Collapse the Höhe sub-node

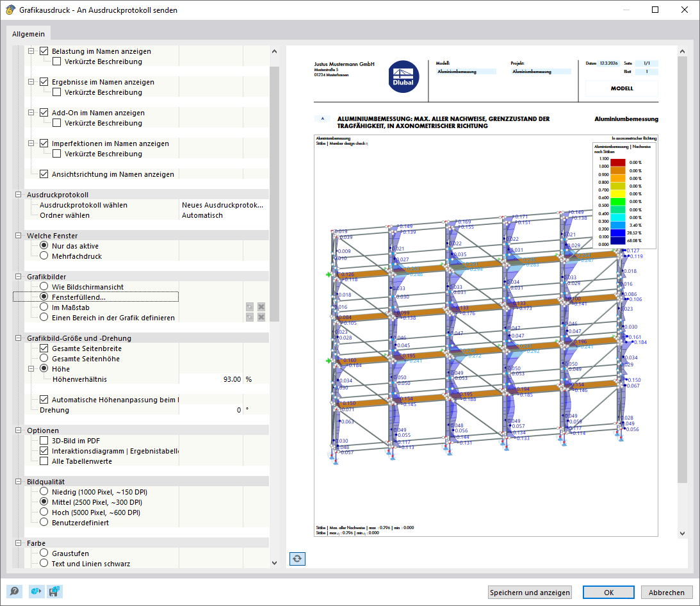pyautogui.click(x=31, y=369)
